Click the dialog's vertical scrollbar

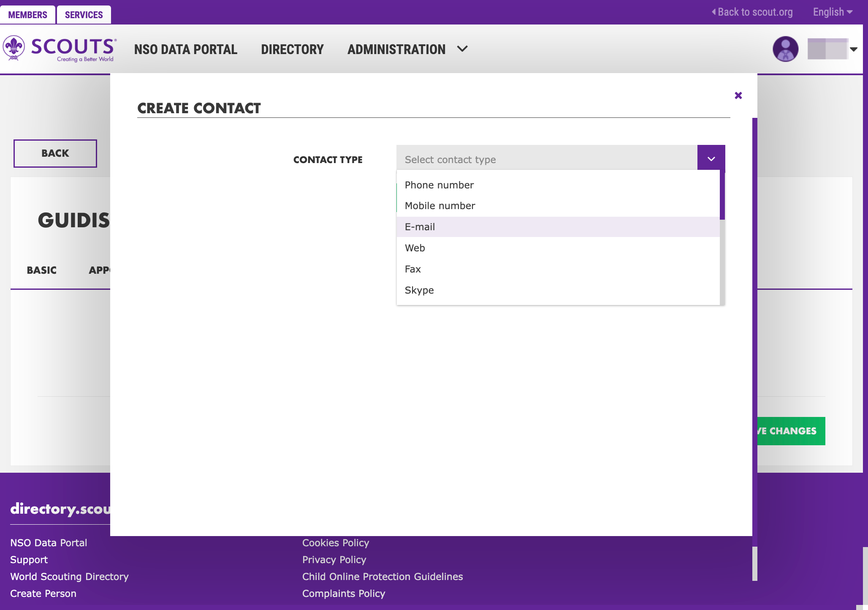coord(755,332)
